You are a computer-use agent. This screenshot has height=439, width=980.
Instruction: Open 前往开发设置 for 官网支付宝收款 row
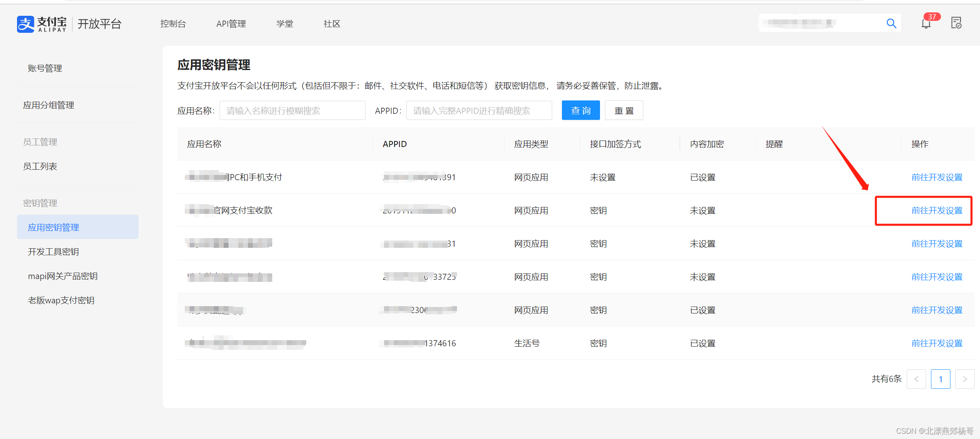pos(937,211)
